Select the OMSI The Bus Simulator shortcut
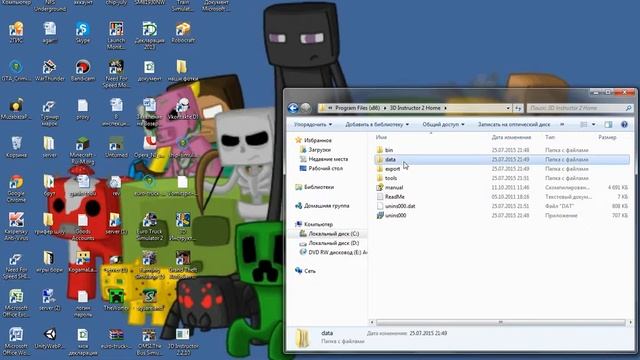This screenshot has height=360, width=640. [149, 341]
